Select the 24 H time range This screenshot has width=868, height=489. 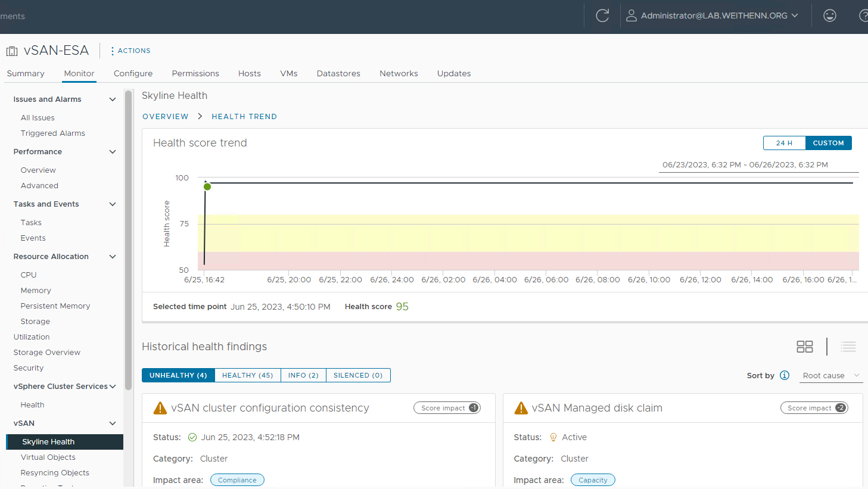pyautogui.click(x=784, y=143)
